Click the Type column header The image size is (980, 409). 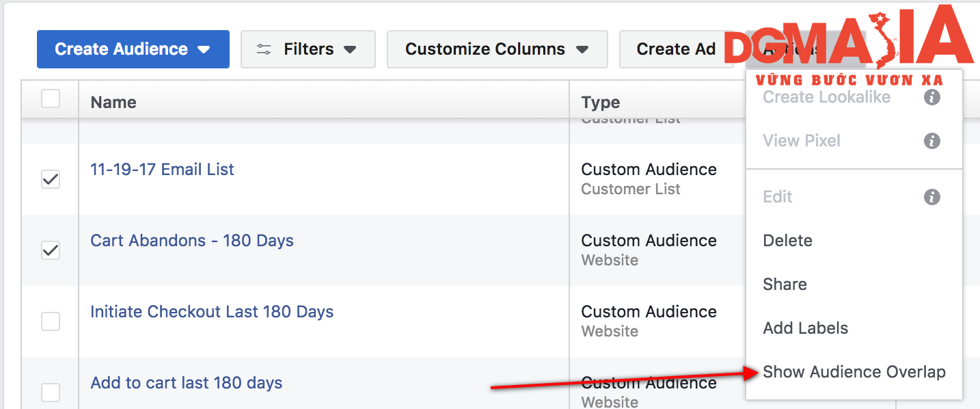click(601, 103)
